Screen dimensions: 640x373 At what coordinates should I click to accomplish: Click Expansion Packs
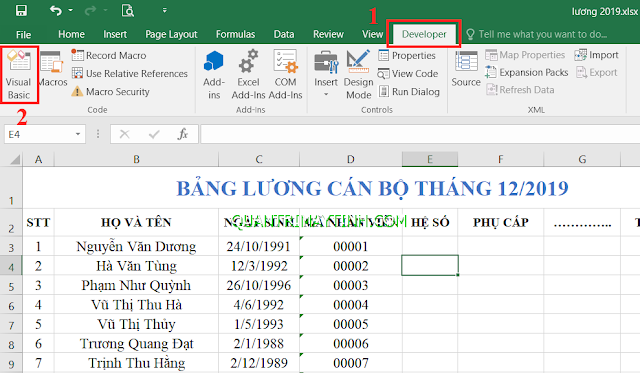pos(527,72)
